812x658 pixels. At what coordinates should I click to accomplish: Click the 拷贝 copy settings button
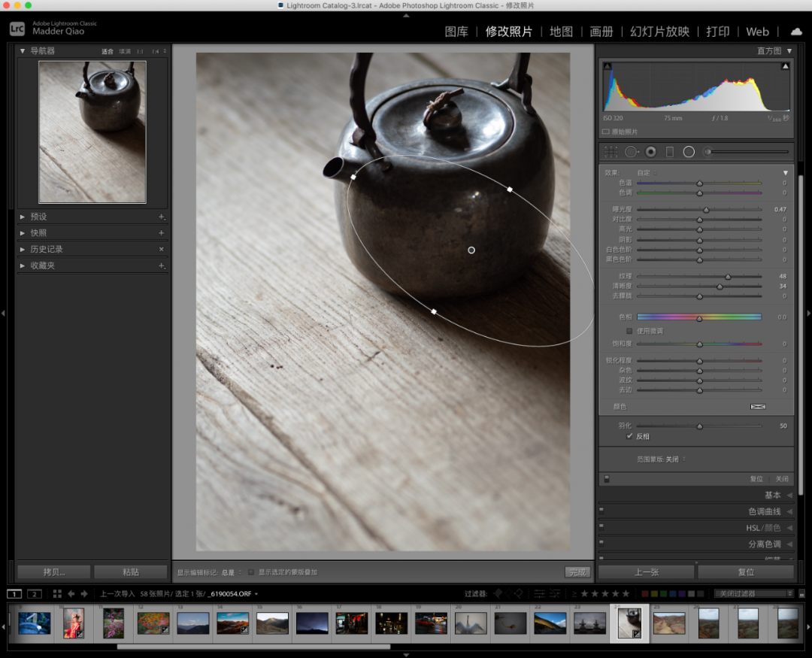[54, 572]
